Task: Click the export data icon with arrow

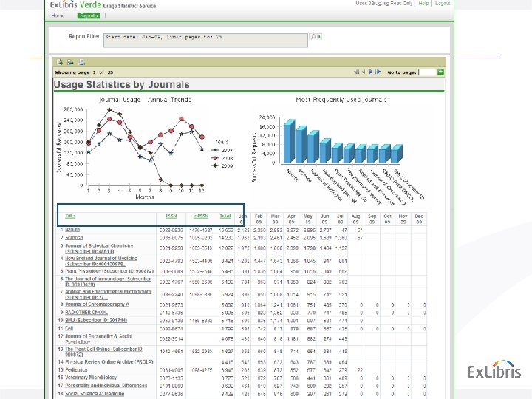Action: point(70,62)
